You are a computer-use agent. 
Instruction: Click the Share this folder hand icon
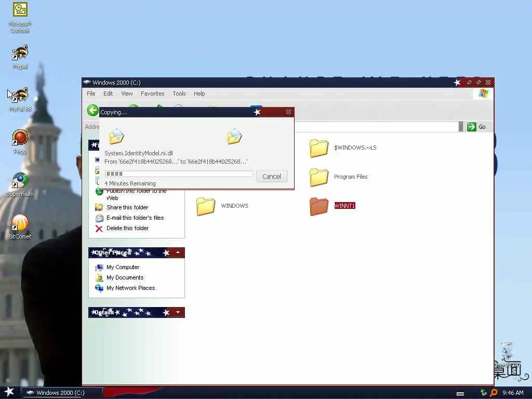pyautogui.click(x=99, y=207)
